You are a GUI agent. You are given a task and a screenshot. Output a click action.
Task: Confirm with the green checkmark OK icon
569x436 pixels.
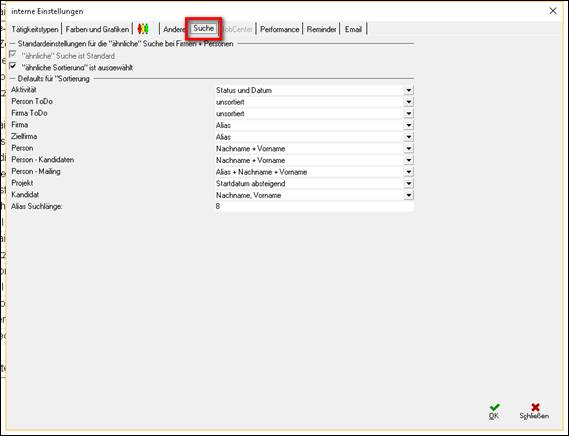tap(494, 407)
